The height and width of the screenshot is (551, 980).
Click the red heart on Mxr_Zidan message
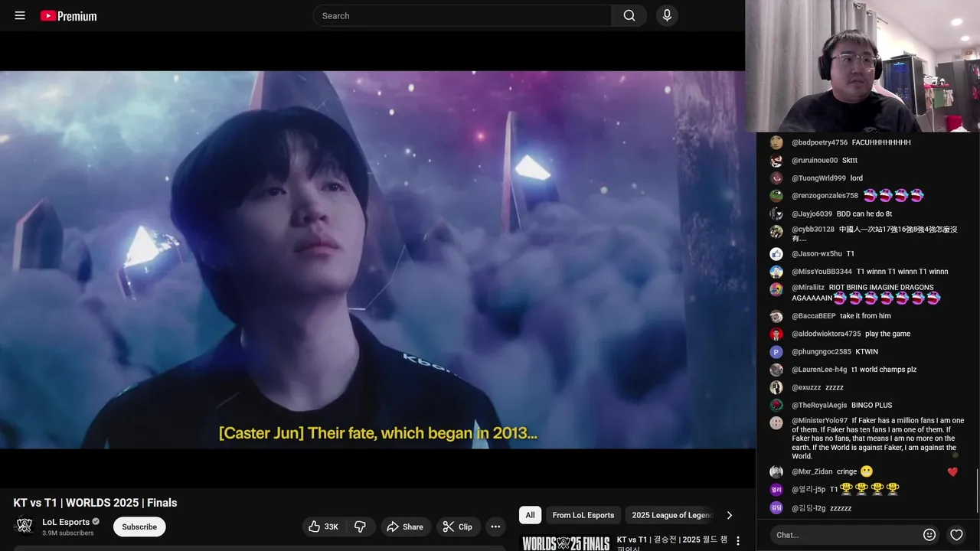click(952, 472)
